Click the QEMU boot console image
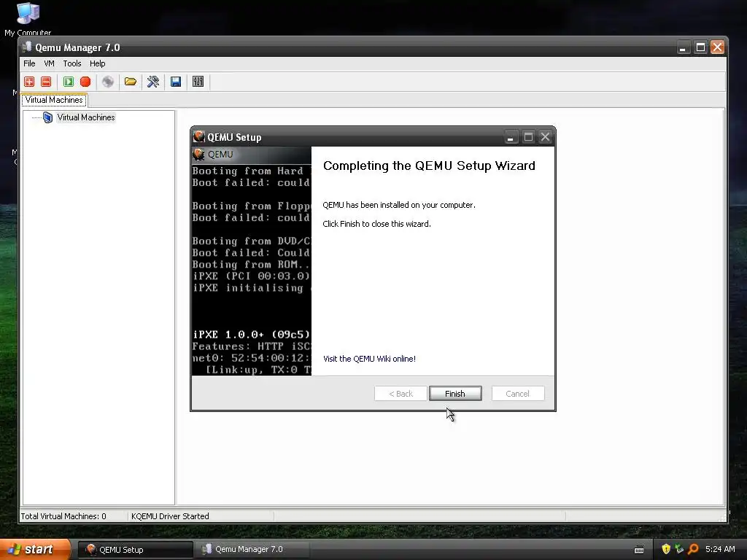The image size is (747, 560). (252, 261)
